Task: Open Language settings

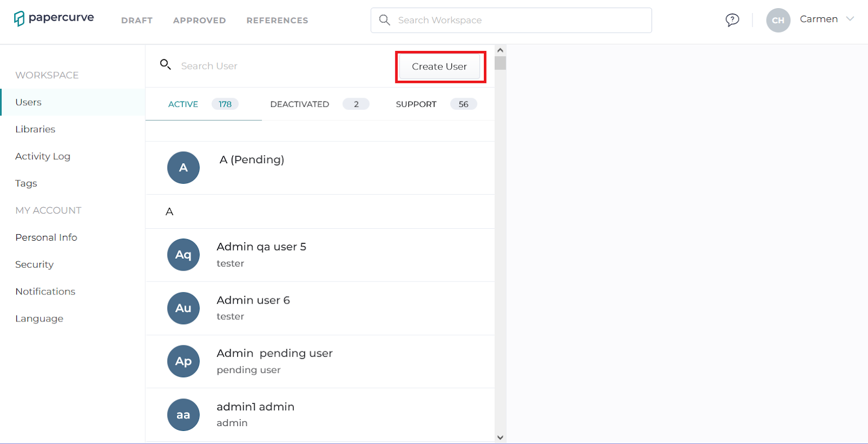Action: (39, 319)
